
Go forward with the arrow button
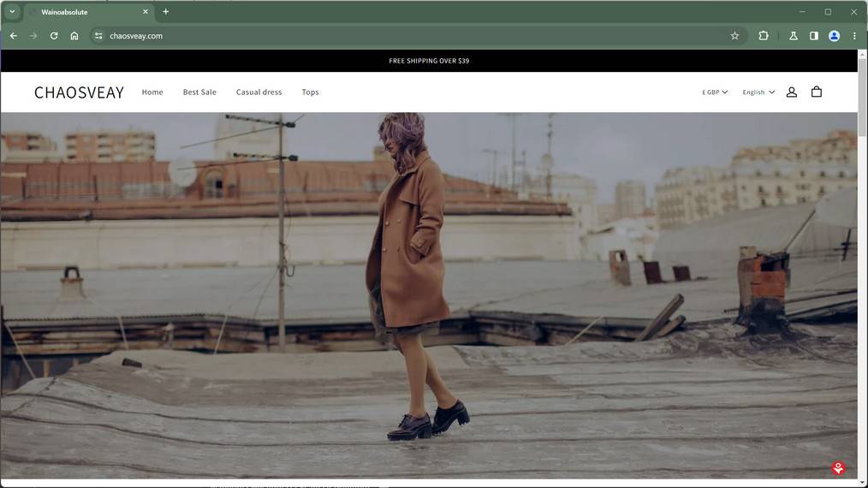click(x=33, y=36)
